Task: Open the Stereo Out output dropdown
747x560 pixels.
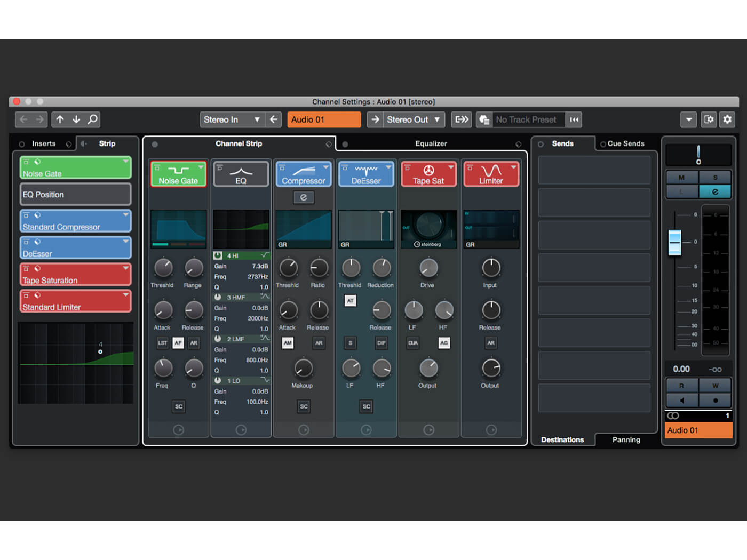Action: [414, 119]
